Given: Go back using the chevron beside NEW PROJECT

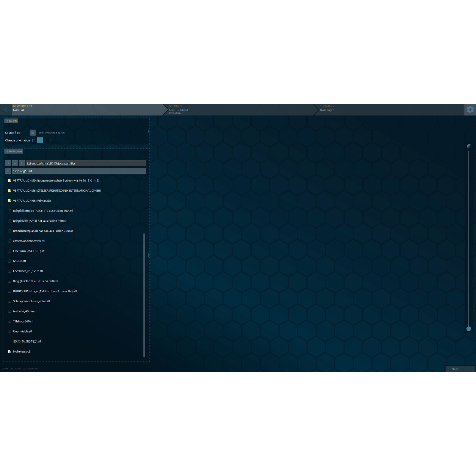Looking at the screenshot, I should [6, 109].
